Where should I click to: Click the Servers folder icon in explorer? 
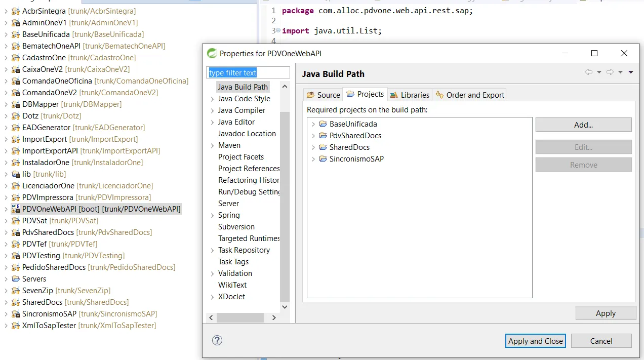(x=15, y=279)
